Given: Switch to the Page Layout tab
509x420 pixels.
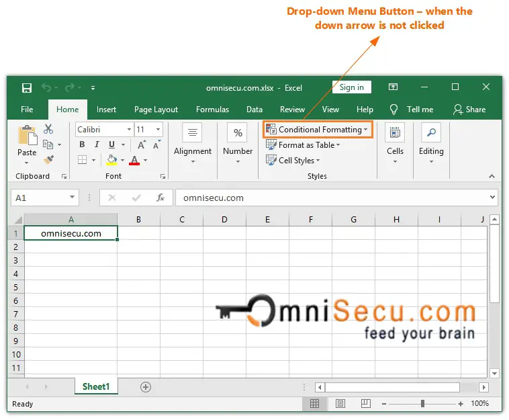Looking at the screenshot, I should pos(156,110).
